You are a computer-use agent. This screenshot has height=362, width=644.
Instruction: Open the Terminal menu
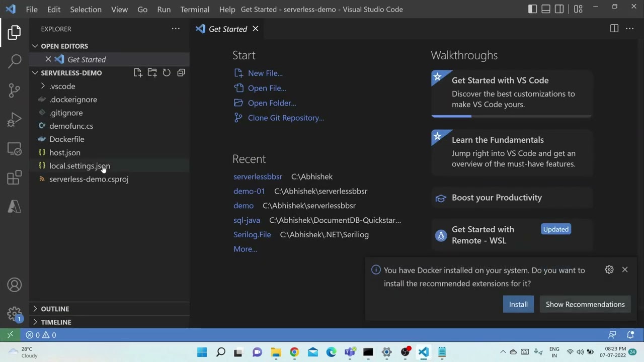(195, 9)
